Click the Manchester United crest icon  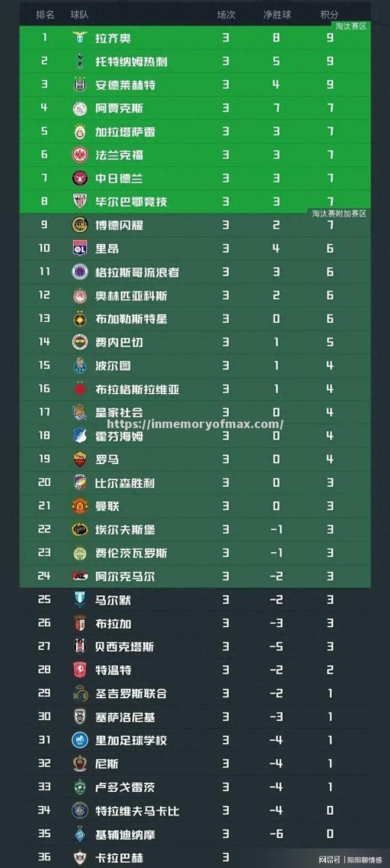pos(79,506)
